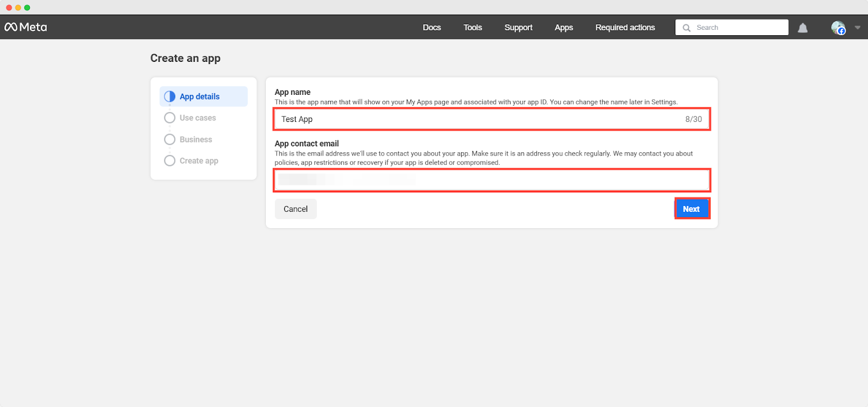This screenshot has height=407, width=868.
Task: Focus the Search field
Action: [732, 28]
